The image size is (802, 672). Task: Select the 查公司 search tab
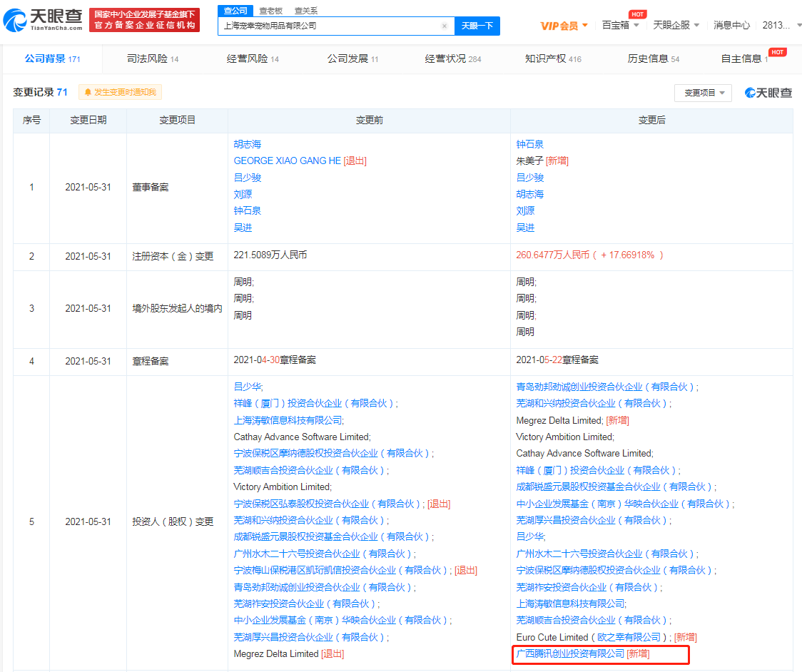pyautogui.click(x=235, y=11)
